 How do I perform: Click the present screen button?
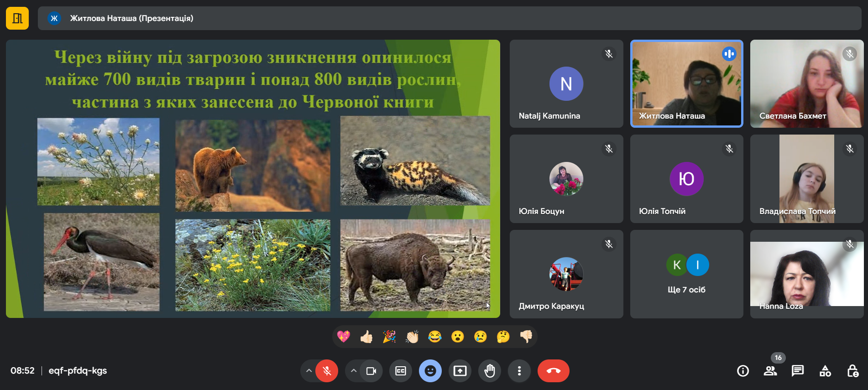(460, 371)
